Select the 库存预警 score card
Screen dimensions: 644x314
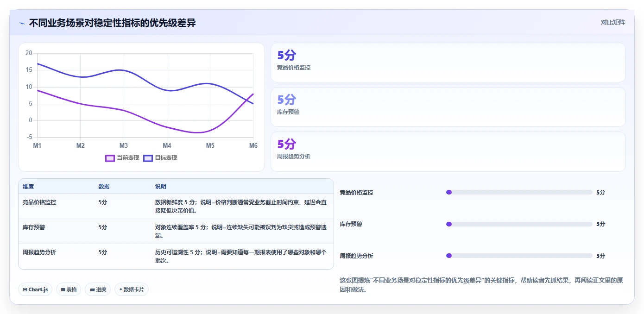[448, 107]
